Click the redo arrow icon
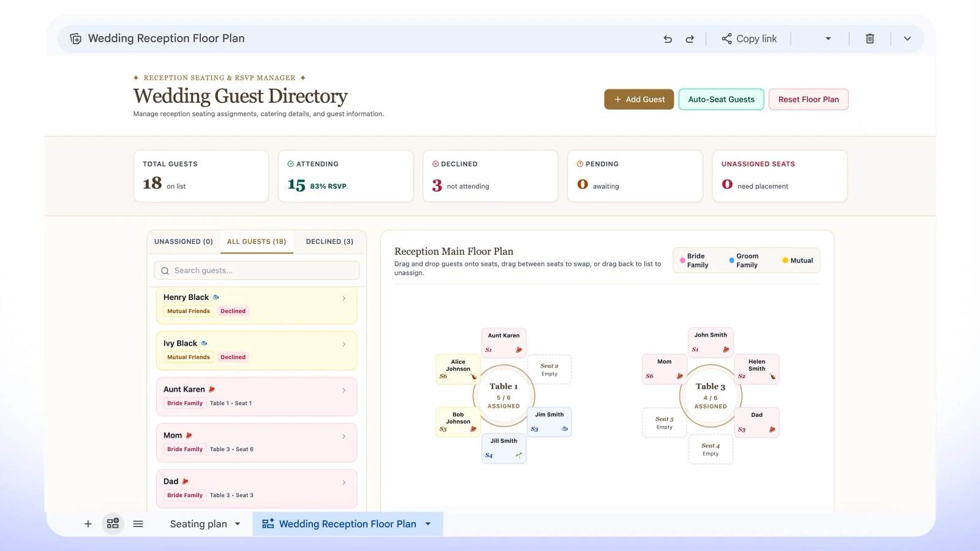 [x=690, y=39]
